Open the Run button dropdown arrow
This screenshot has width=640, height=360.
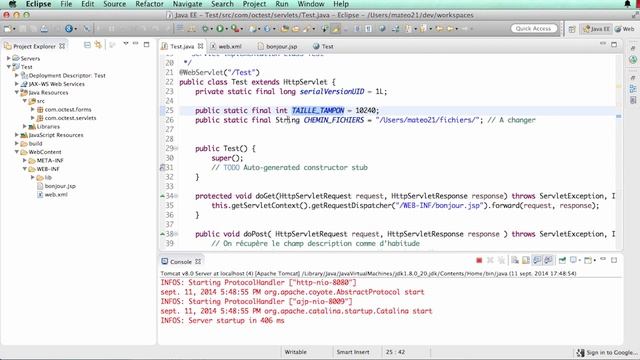pyautogui.click(x=226, y=29)
